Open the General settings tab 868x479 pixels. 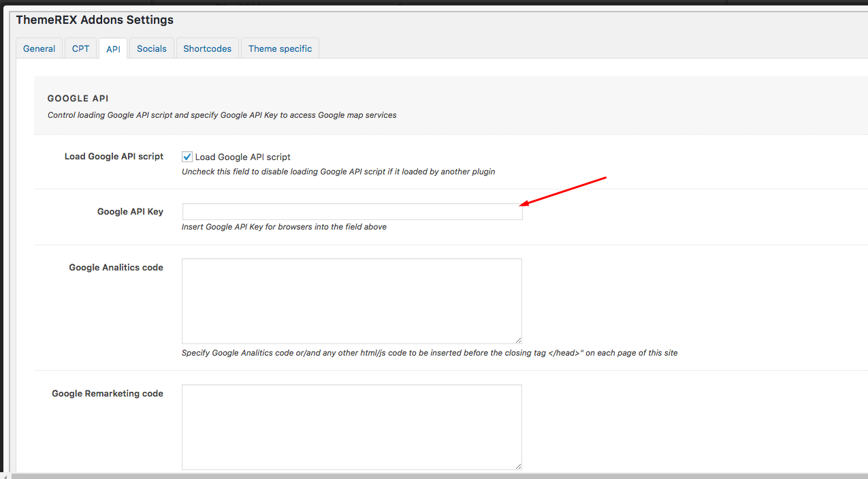(x=39, y=48)
